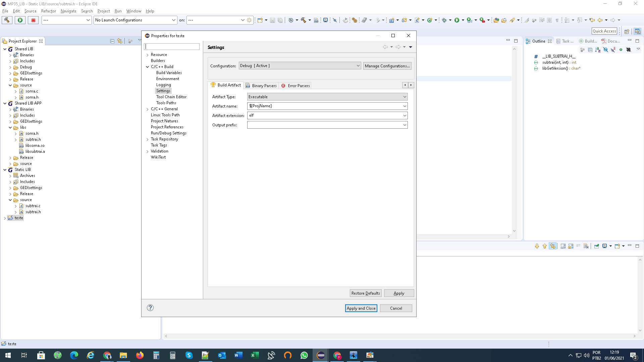Viewport: 644px width, 362px height.
Task: Expand the C/C++ General tree node
Action: point(147,109)
